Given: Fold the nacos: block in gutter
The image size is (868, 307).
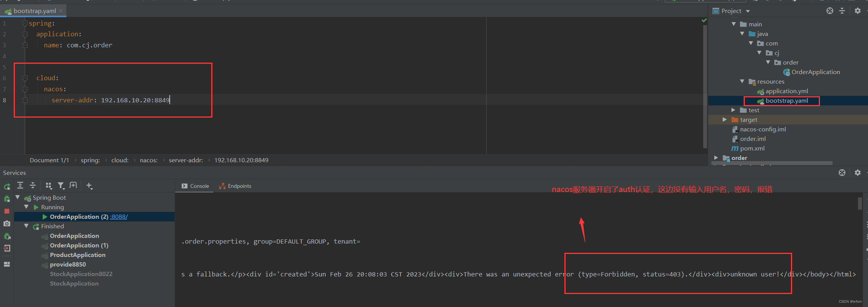Looking at the screenshot, I should (25, 89).
